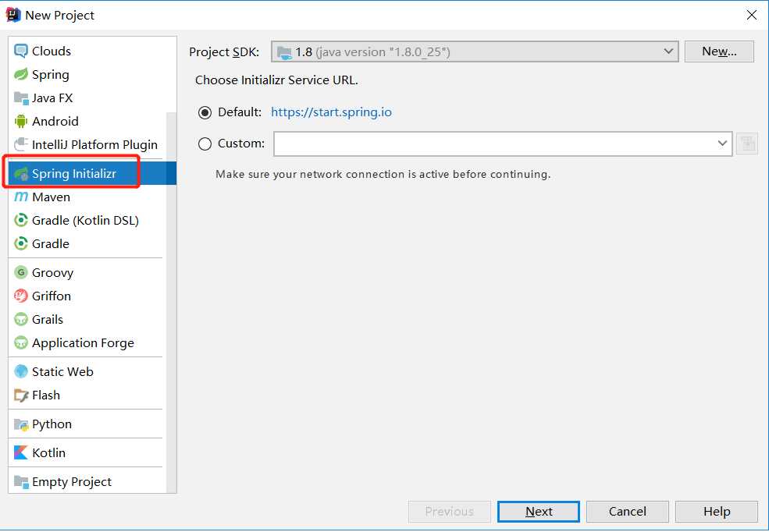Select Maven in the project list

(x=87, y=197)
